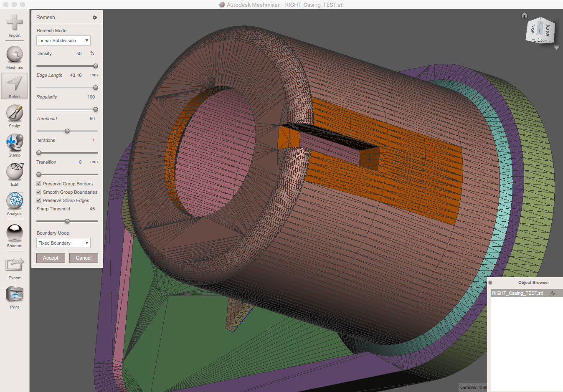Click the Regularity value 100
The image size is (563, 392).
91,97
